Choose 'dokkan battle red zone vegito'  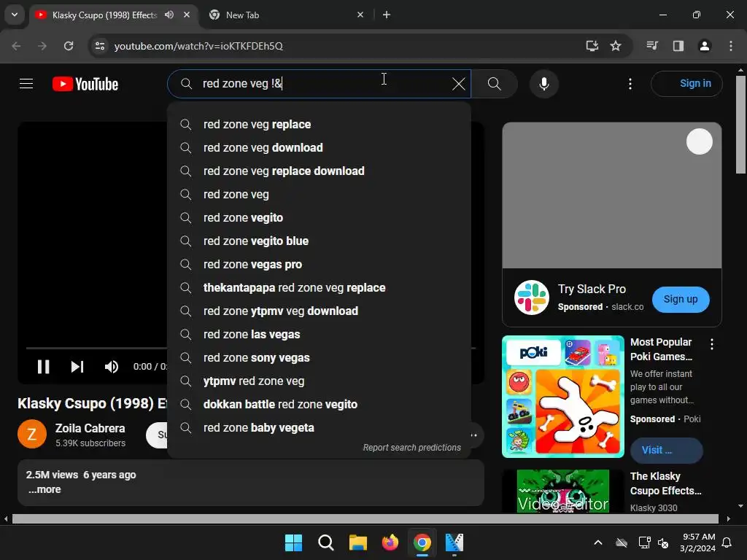point(320,404)
